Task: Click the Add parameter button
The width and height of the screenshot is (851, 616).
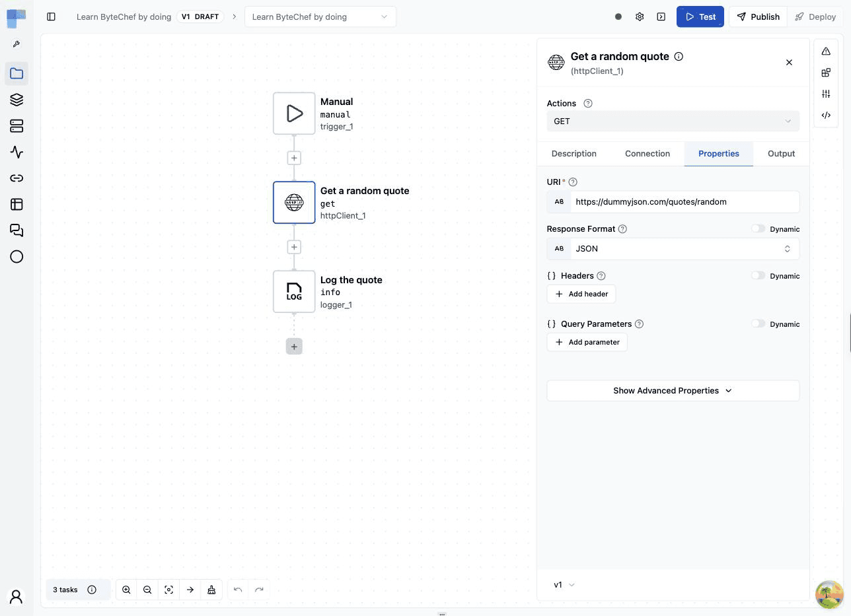Action: point(587,342)
